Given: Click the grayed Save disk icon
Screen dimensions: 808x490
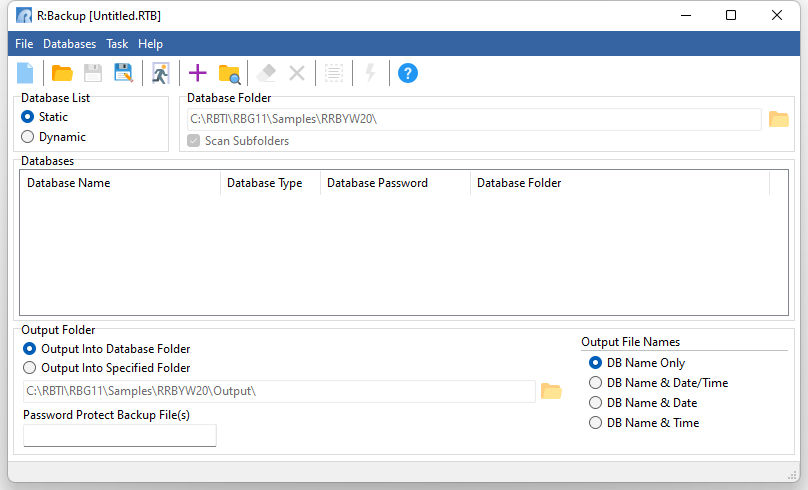Looking at the screenshot, I should (93, 73).
